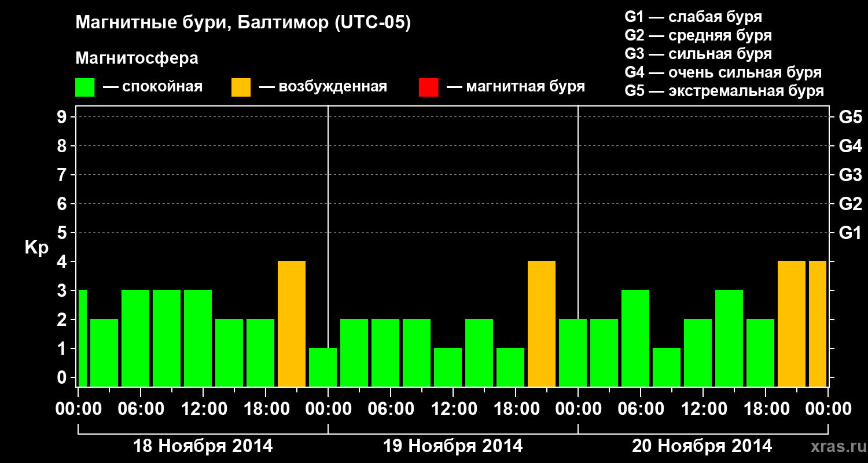Viewport: 868px width, 463px height.
Task: Click the date label '20 Ноября 2014'
Action: [702, 446]
